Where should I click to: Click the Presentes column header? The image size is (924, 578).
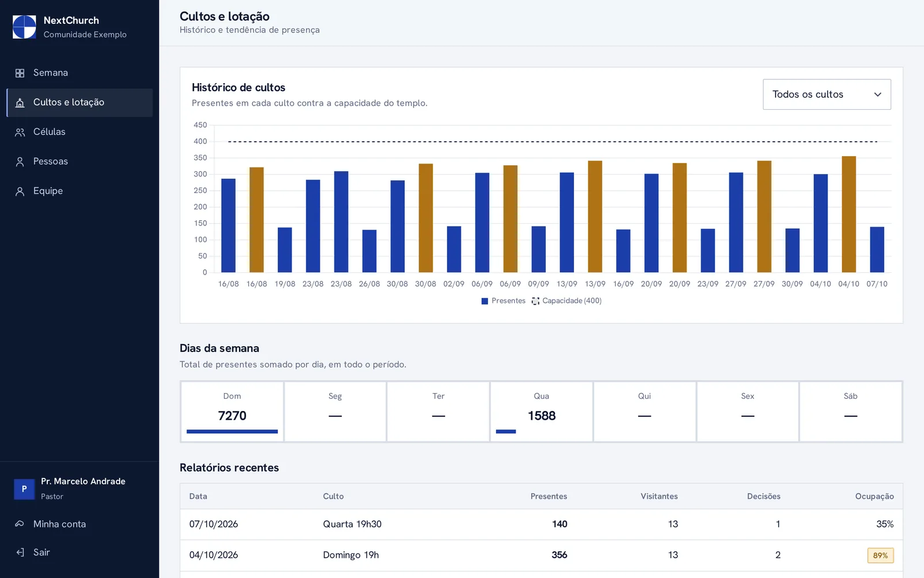click(x=549, y=497)
